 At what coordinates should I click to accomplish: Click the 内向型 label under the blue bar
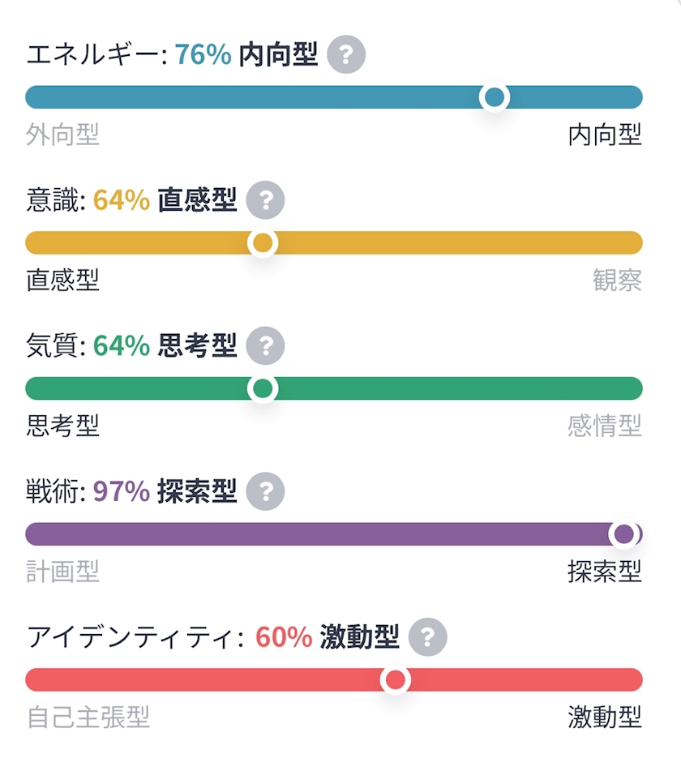click(605, 135)
